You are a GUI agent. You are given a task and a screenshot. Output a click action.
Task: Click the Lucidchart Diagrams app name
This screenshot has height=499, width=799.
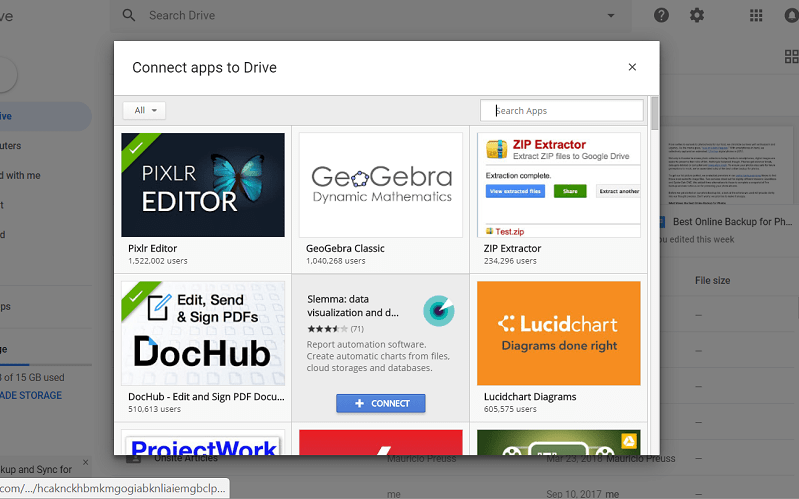pyautogui.click(x=530, y=397)
